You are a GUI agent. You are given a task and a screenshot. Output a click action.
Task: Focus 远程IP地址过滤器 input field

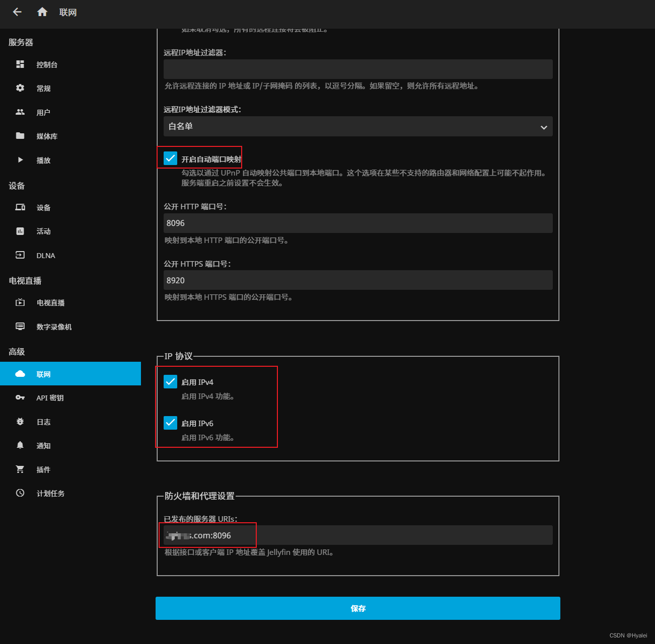pyautogui.click(x=358, y=69)
